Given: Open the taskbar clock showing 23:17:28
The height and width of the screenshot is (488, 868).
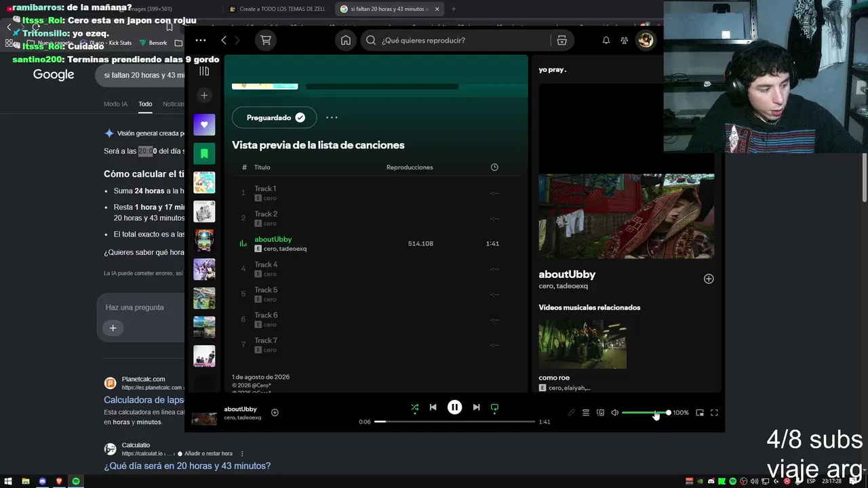Looking at the screenshot, I should point(831,481).
